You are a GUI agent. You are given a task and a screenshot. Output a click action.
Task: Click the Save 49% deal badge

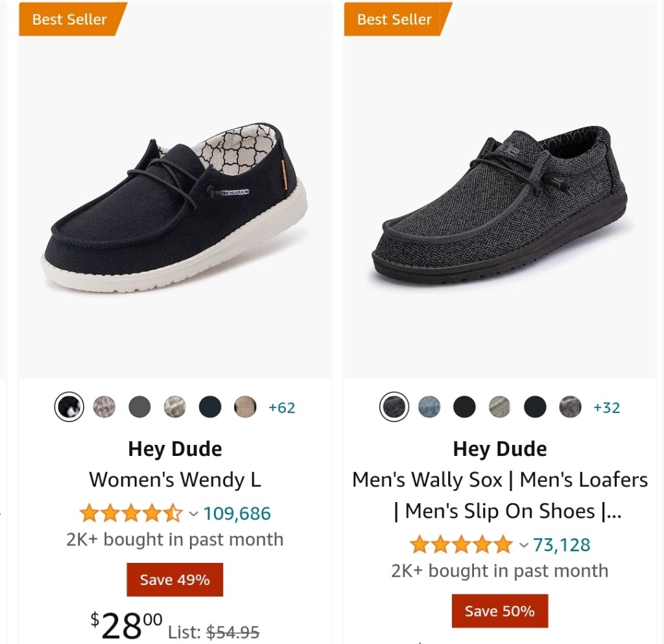tap(175, 580)
